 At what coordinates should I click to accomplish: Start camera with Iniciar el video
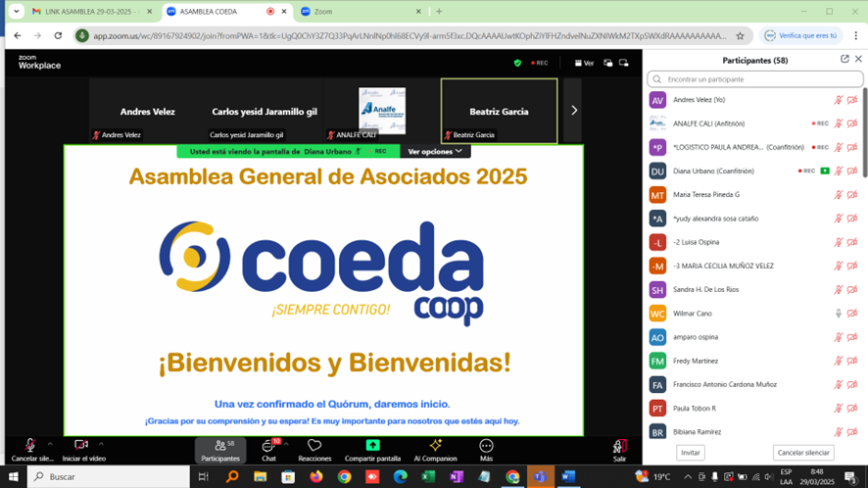(81, 446)
